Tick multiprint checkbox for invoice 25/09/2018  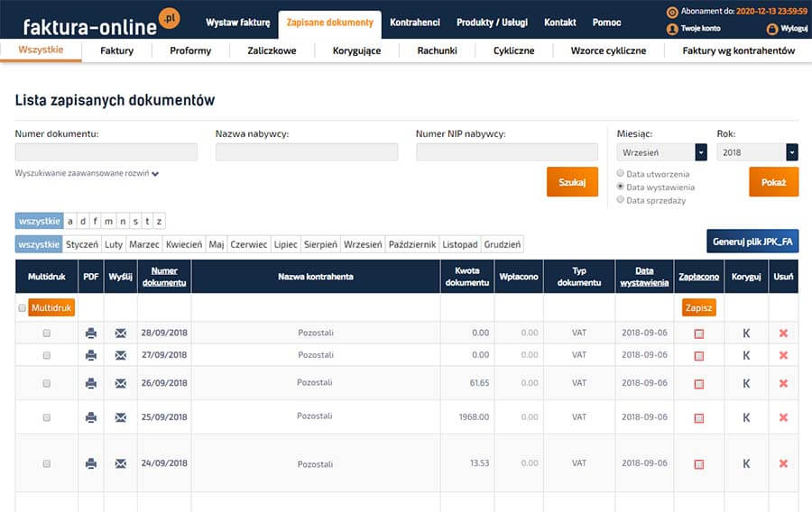(47, 417)
